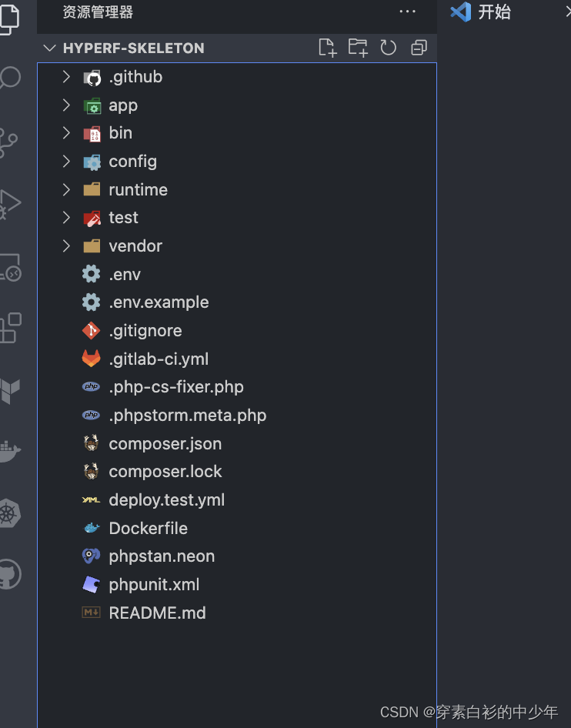
Task: Create a new folder via the Explorer toolbar
Action: pyautogui.click(x=358, y=48)
